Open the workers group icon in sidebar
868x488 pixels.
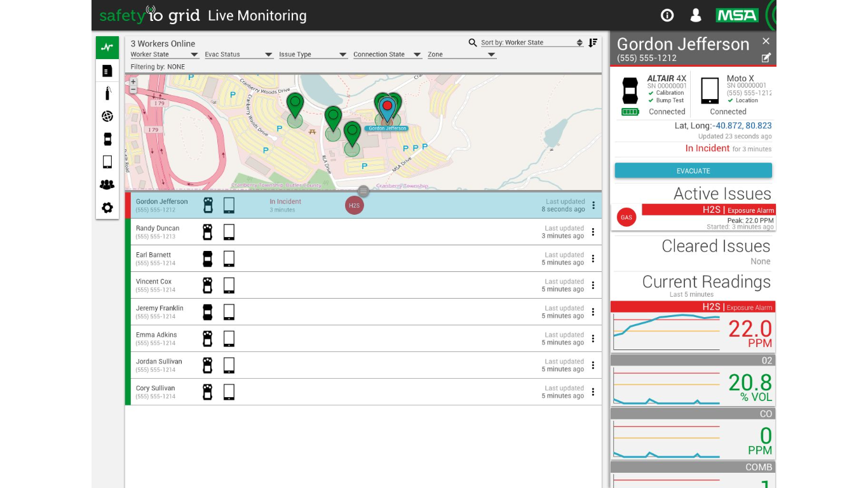coord(106,184)
